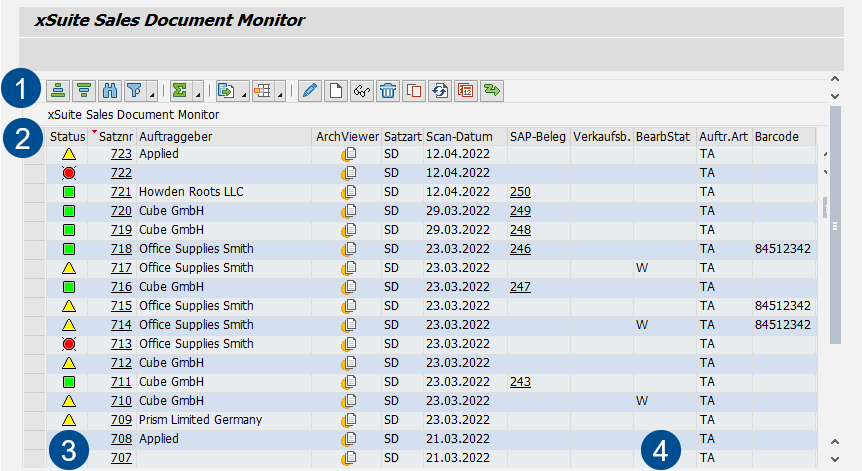Click the calendar date toolbar icon
Image resolution: width=862 pixels, height=471 pixels.
466,91
